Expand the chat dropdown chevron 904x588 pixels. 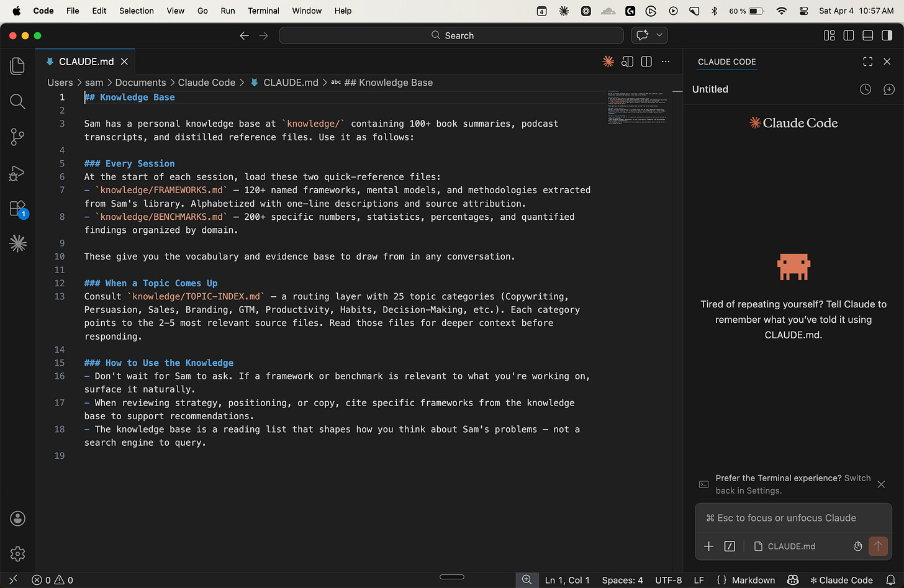pos(659,35)
